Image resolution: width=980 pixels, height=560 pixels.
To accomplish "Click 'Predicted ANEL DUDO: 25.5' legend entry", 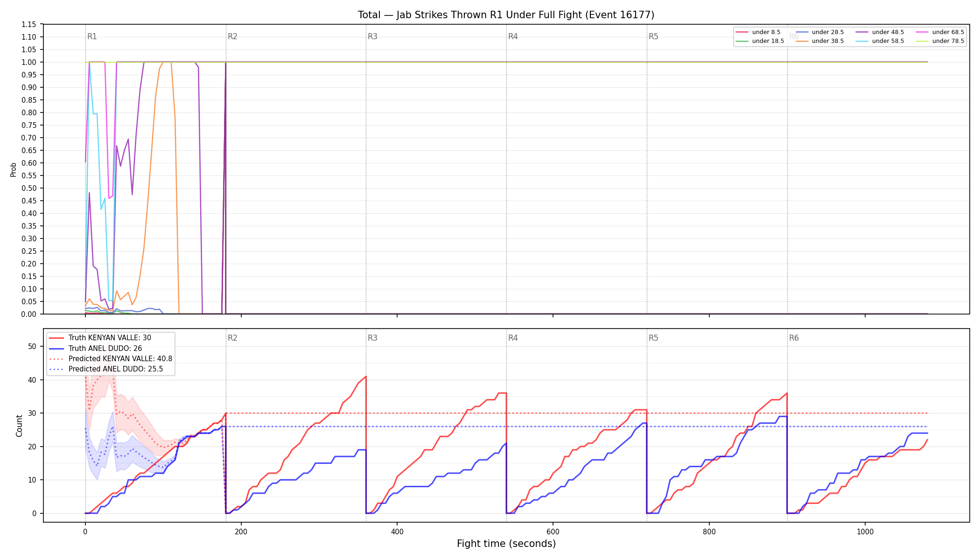I will click(x=106, y=369).
